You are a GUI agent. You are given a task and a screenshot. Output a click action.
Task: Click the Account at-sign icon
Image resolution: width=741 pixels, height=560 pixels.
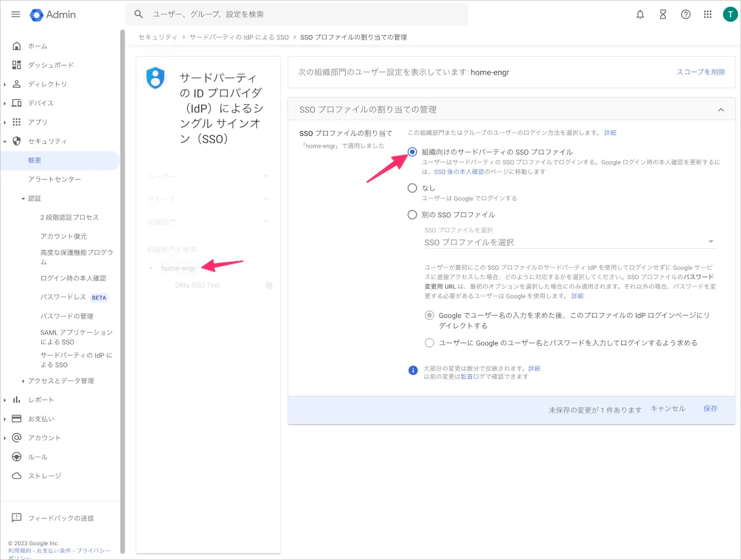(17, 438)
